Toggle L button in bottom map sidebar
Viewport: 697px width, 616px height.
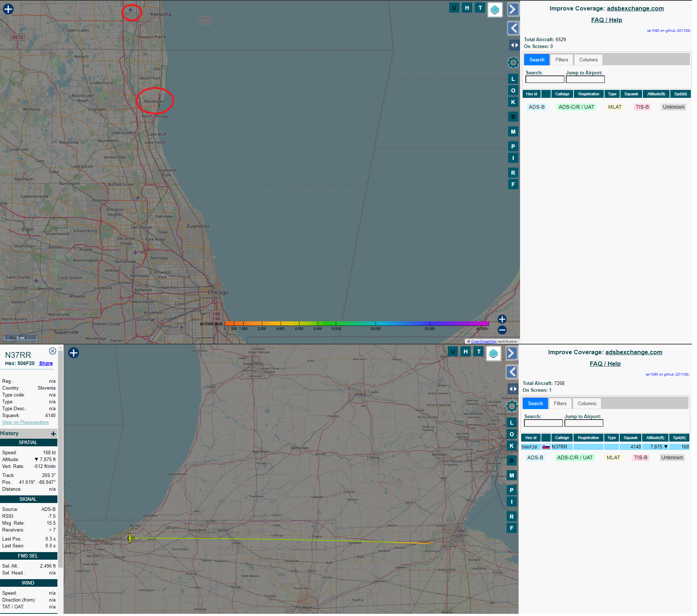(x=512, y=423)
